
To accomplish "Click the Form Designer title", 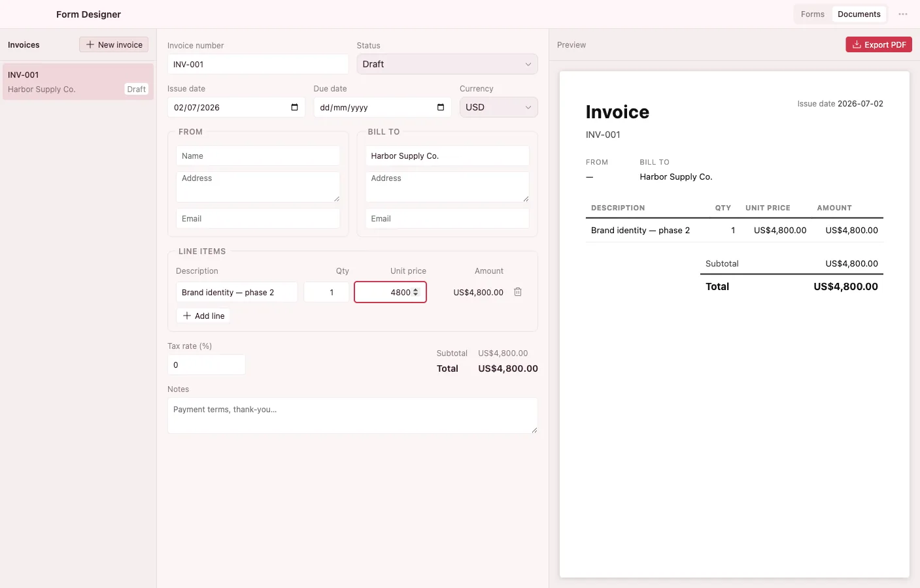I will click(x=88, y=14).
